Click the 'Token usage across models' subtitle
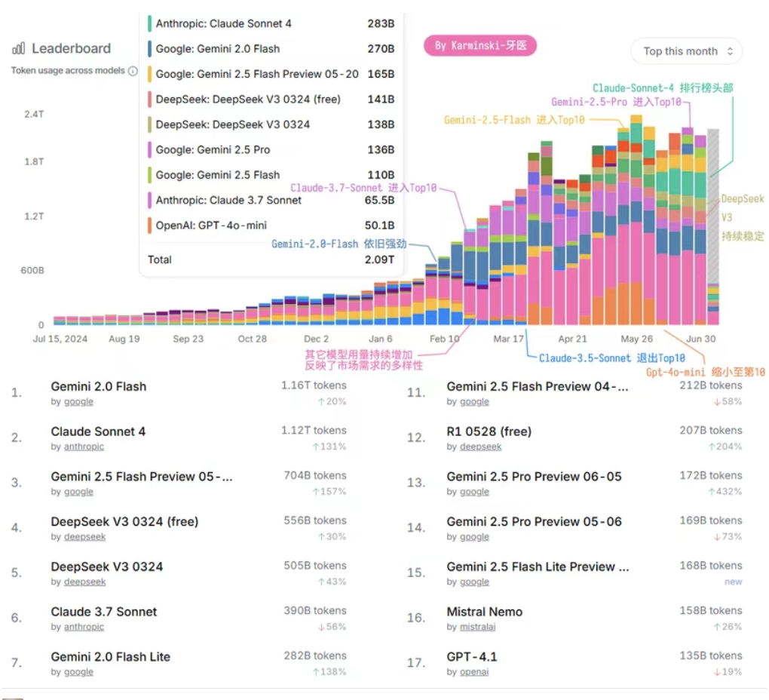Screen dimensions: 769x700 [x=68, y=71]
